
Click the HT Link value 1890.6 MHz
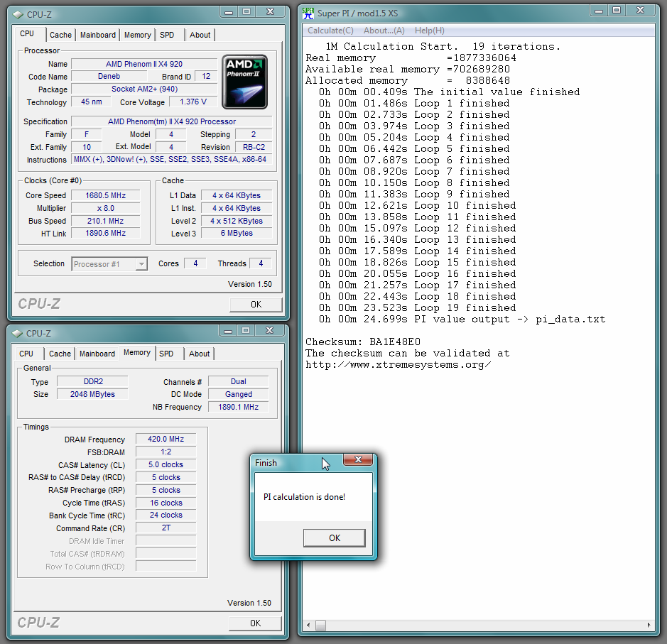click(106, 234)
